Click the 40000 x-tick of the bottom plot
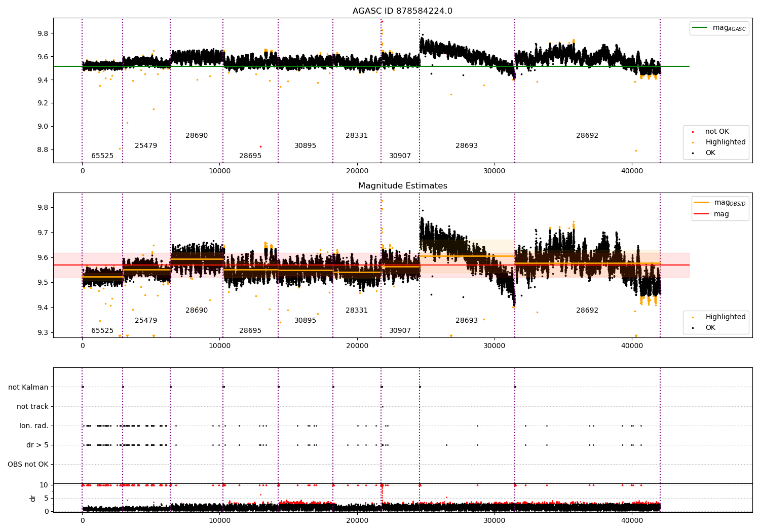Image resolution: width=760 pixels, height=532 pixels. [632, 521]
